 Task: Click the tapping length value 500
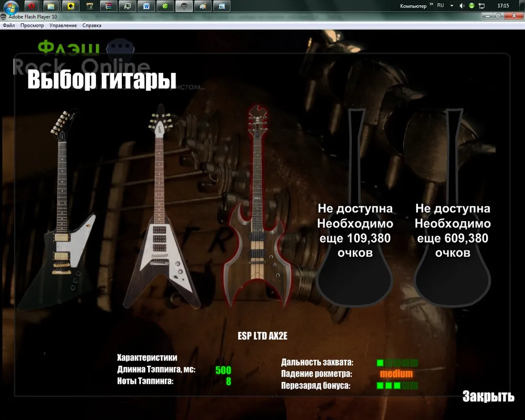pos(223,370)
